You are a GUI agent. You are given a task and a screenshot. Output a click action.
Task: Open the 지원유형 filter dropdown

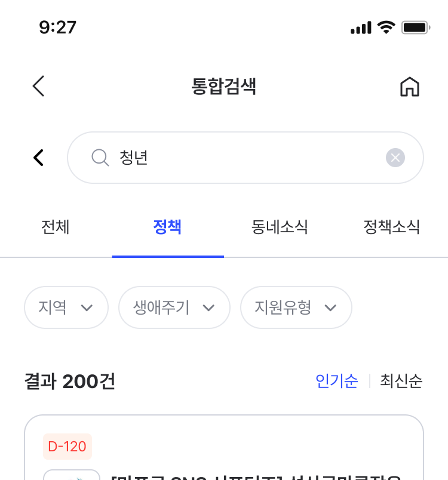[x=296, y=307]
